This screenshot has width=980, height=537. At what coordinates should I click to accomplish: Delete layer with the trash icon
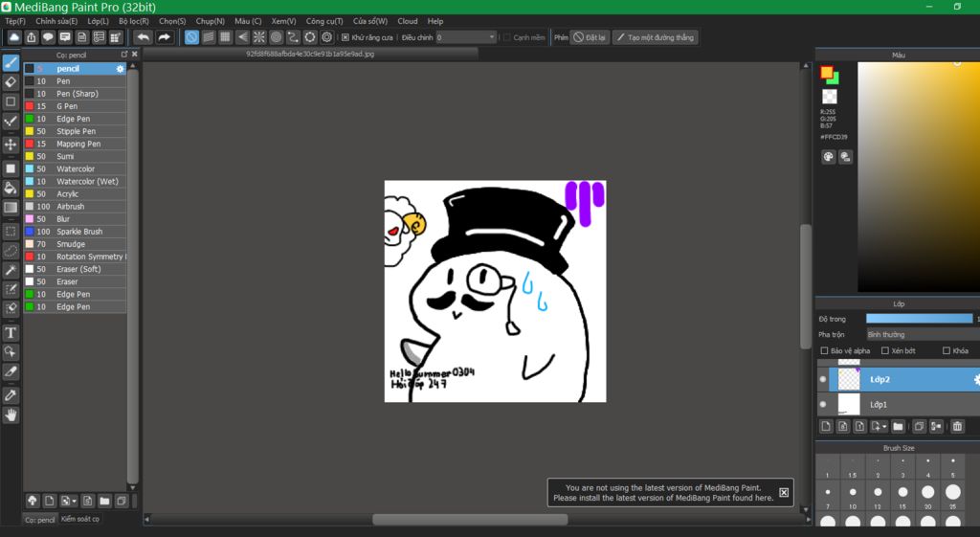click(x=957, y=426)
